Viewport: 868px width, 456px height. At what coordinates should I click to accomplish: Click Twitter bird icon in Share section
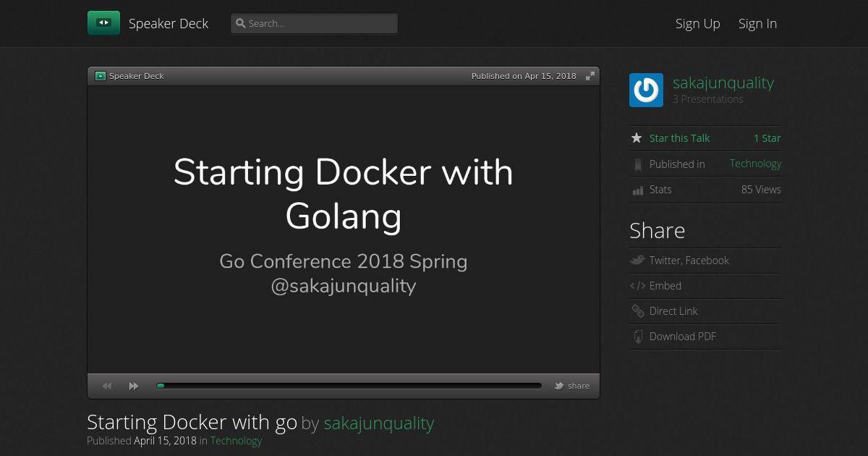(637, 260)
